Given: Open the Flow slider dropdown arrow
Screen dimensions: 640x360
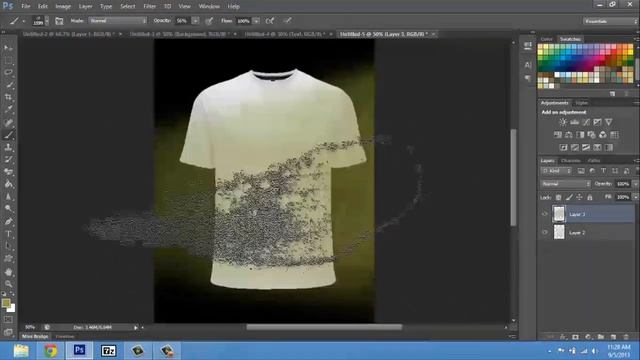Looking at the screenshot, I should pyautogui.click(x=256, y=20).
